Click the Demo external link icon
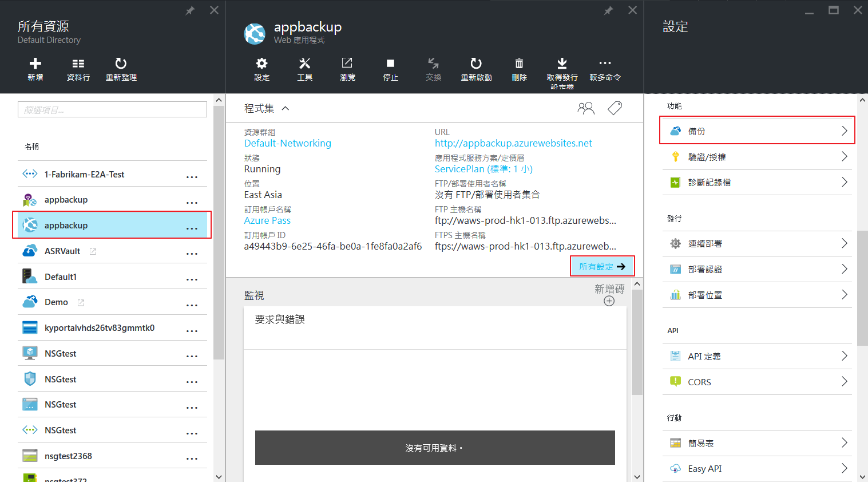The width and height of the screenshot is (868, 482). [81, 302]
